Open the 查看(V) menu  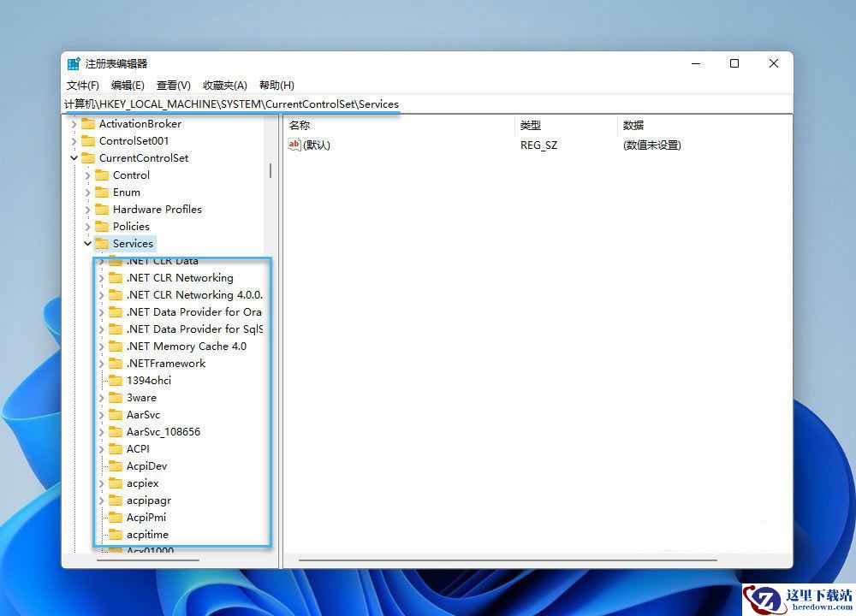point(174,85)
